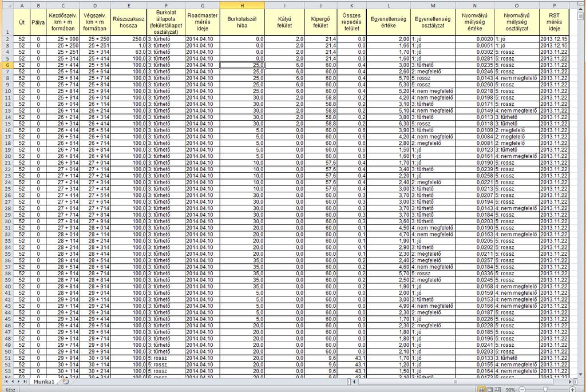Click the 'Burkolat állapota' header cell

166,22
